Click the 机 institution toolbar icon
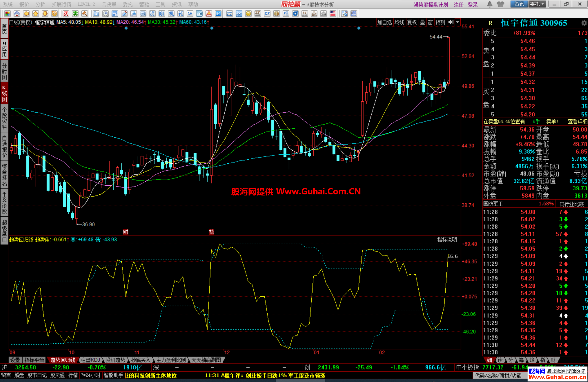This screenshot has width=588, height=382. click(171, 14)
